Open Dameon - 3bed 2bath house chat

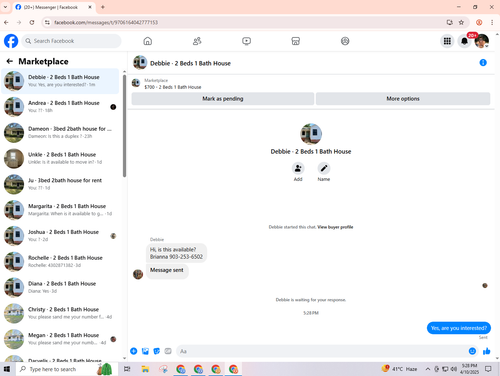coord(60,132)
